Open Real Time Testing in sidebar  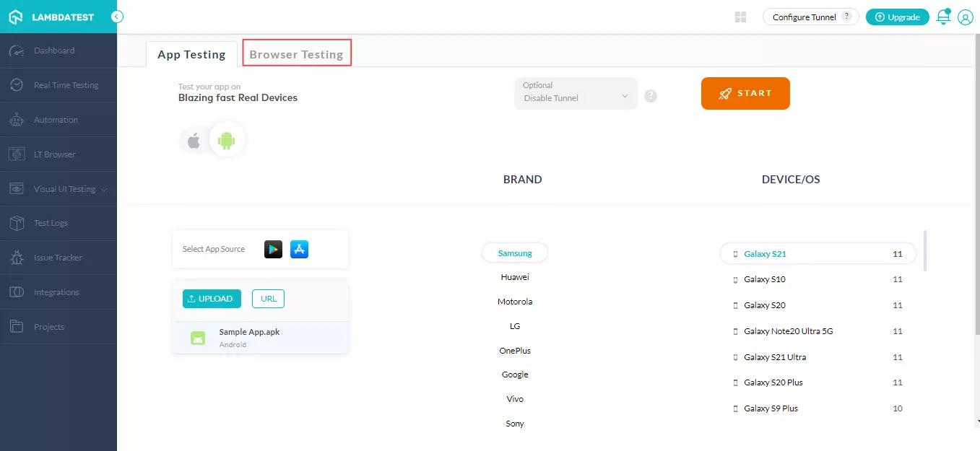pos(66,85)
